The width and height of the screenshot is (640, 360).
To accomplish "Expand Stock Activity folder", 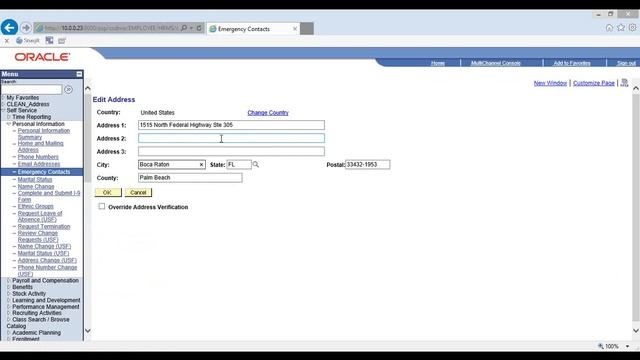I will coord(9,293).
